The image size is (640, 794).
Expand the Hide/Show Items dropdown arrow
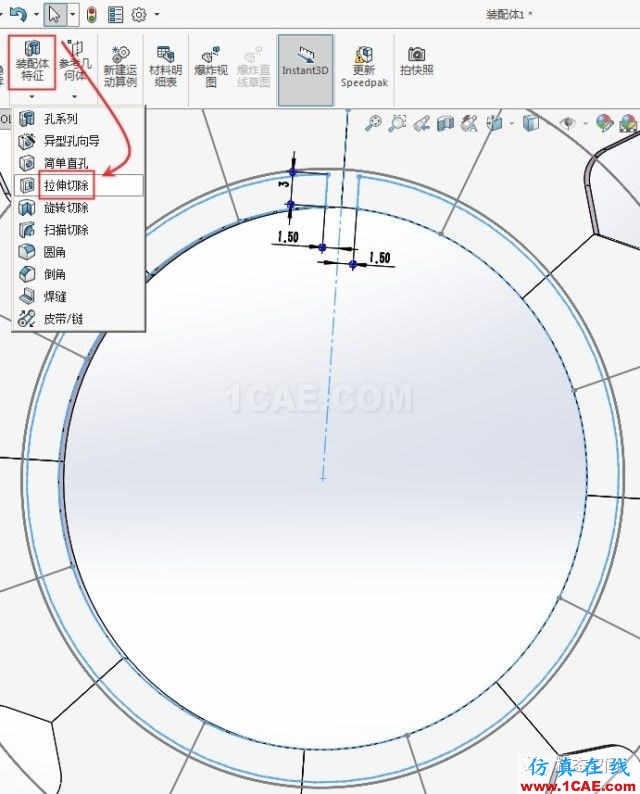click(586, 124)
